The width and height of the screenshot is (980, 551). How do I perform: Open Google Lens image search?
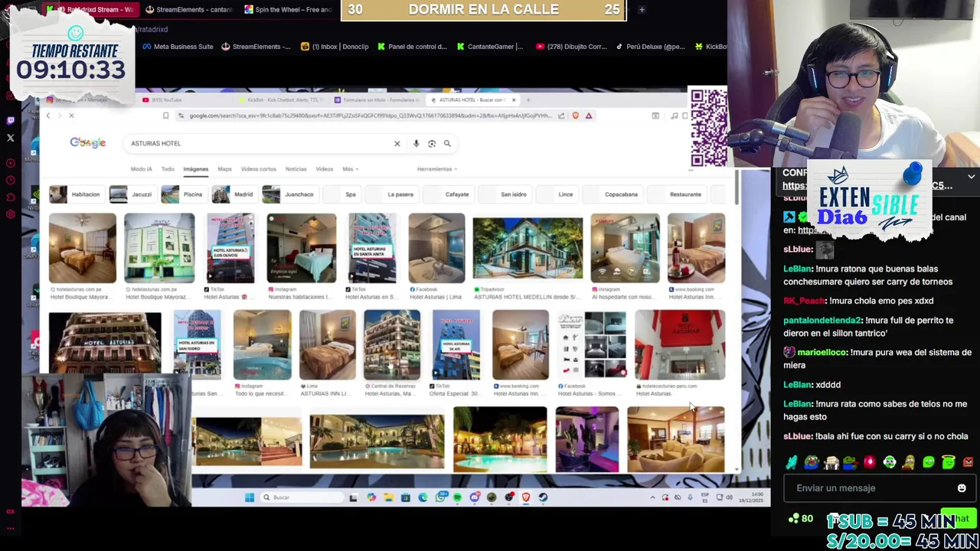tap(432, 143)
